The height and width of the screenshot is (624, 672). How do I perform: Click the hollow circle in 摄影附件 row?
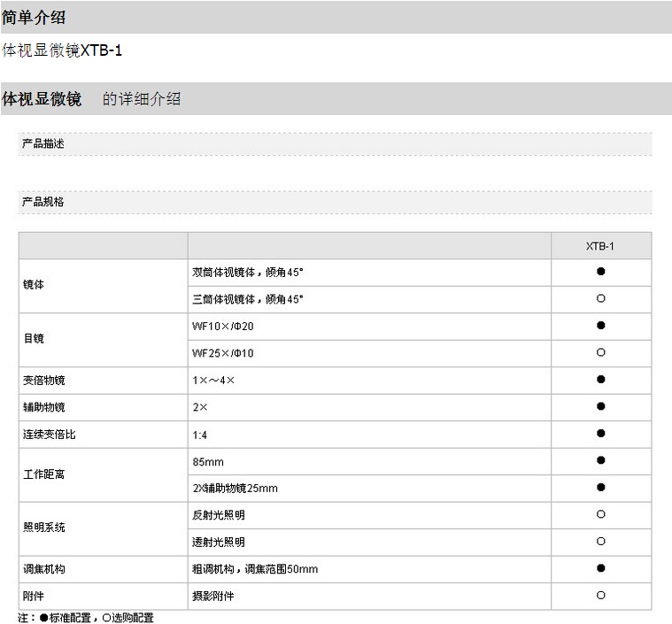coord(601,596)
